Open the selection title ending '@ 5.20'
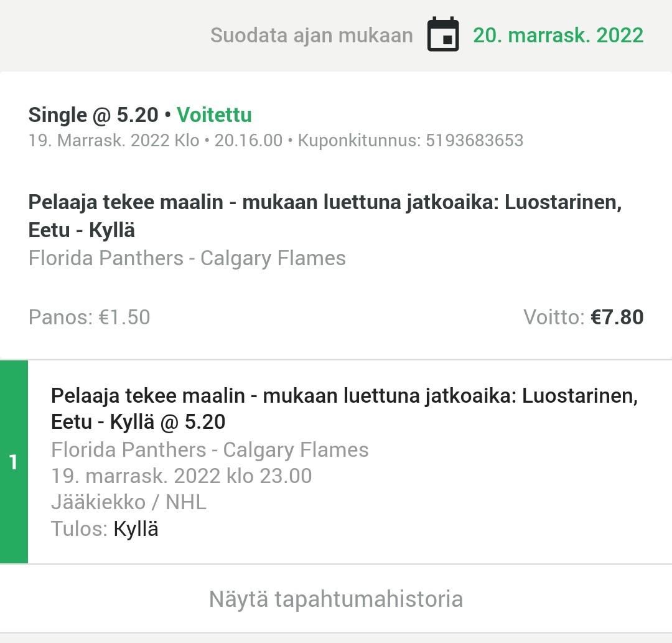This screenshot has height=643, width=672. click(344, 409)
